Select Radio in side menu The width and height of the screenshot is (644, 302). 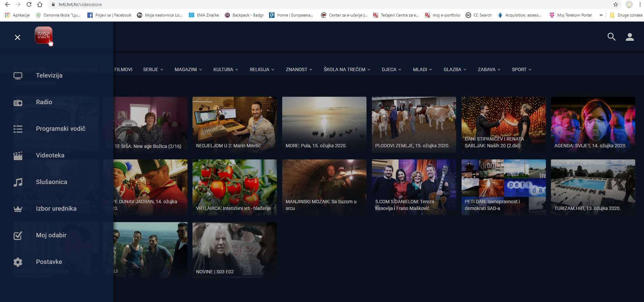44,102
